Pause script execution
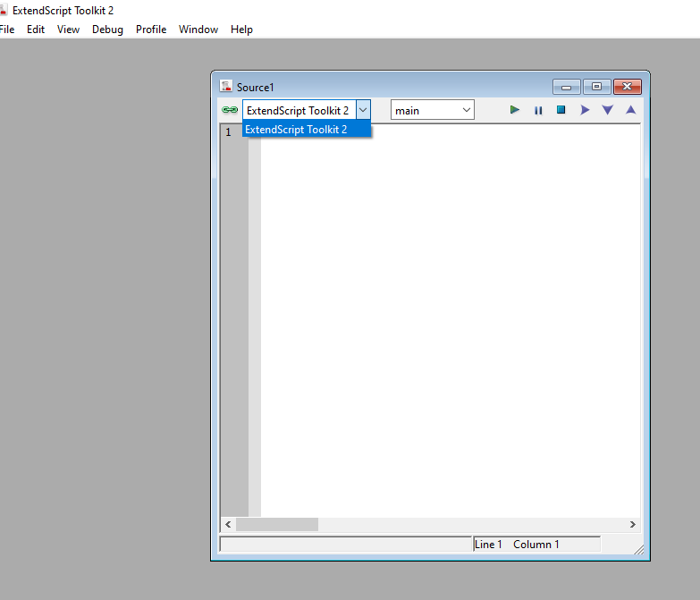 click(x=538, y=110)
